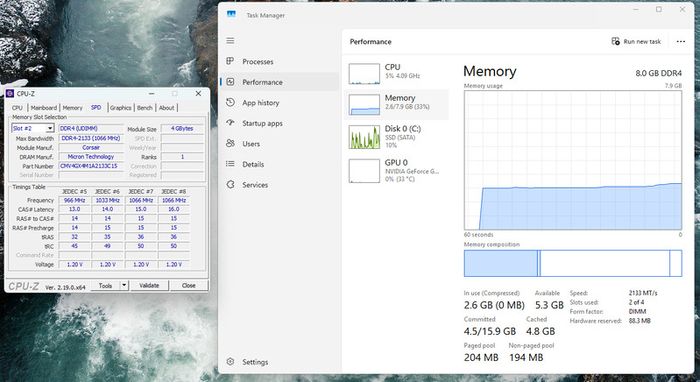This screenshot has height=382, width=700.
Task: Click the Slots used value '2 of 4'
Action: (636, 302)
